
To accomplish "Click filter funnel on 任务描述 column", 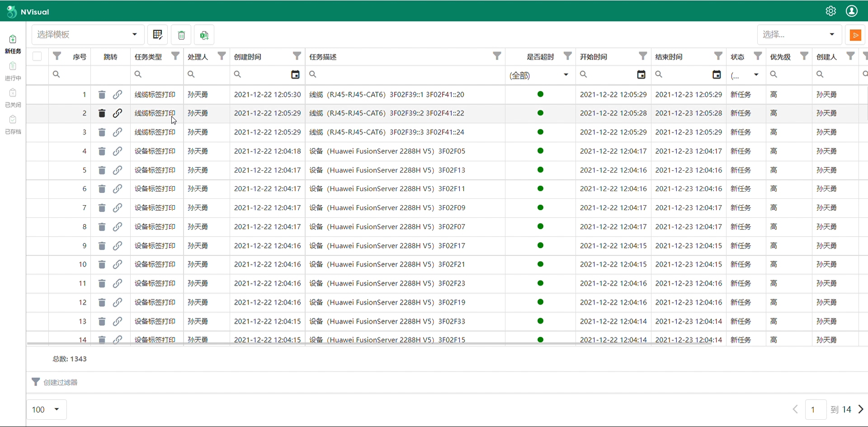I will [x=497, y=56].
